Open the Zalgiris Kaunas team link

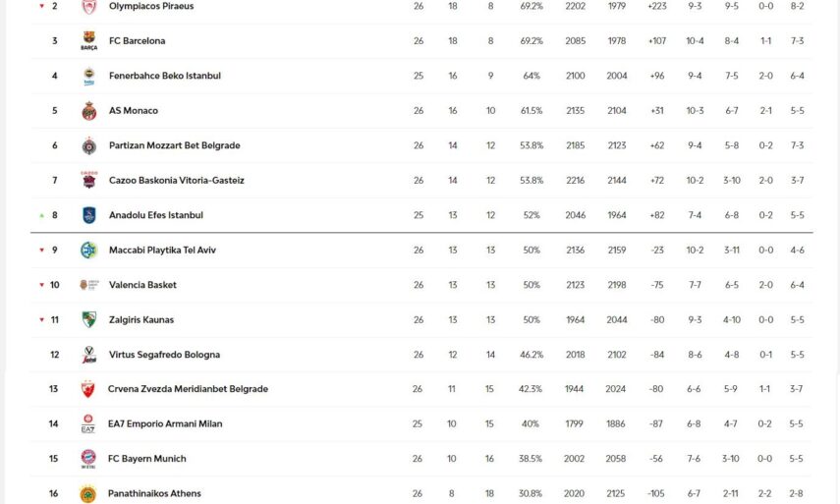click(x=141, y=319)
